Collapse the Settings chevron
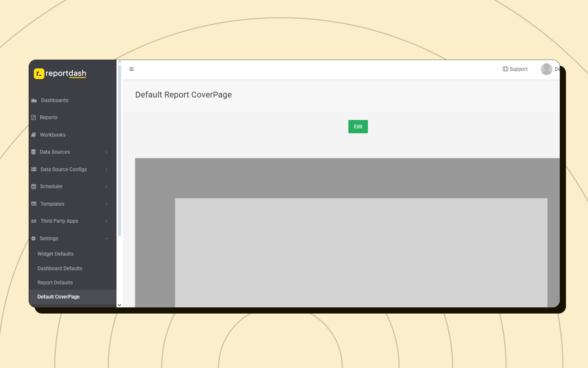This screenshot has height=368, width=588. tap(107, 238)
